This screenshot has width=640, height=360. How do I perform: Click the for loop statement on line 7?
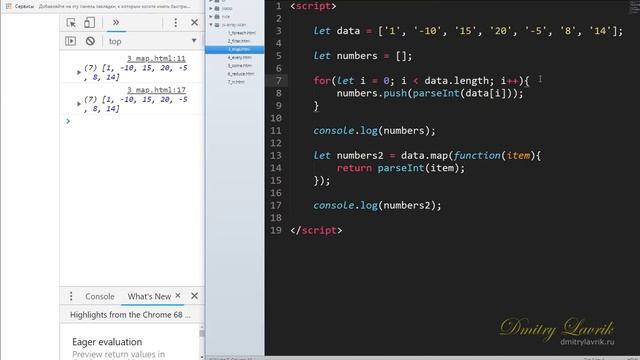pos(421,81)
